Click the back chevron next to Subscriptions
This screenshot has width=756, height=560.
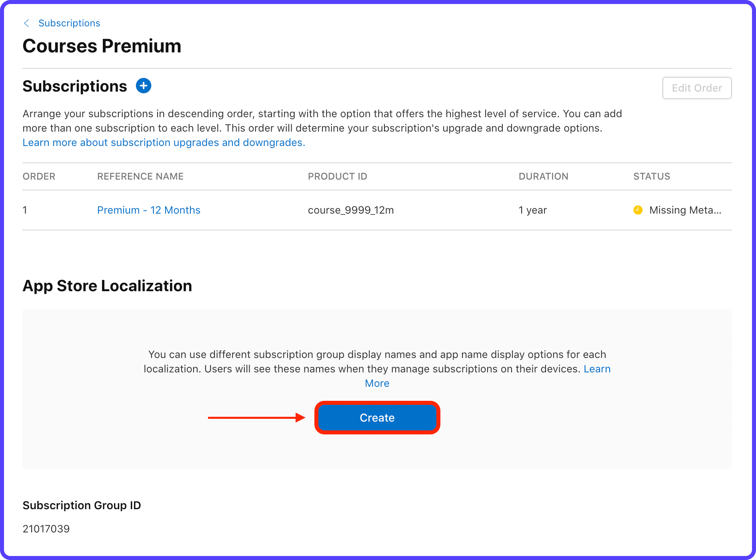click(26, 23)
